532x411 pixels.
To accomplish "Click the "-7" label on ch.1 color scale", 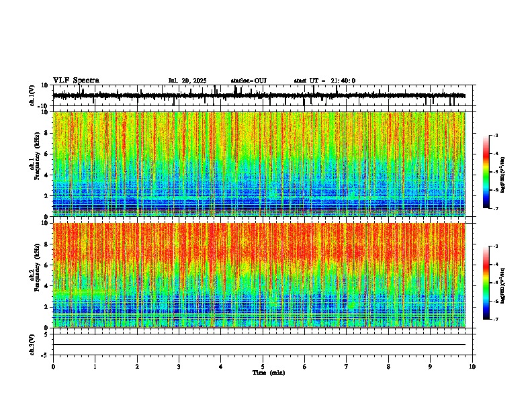I will click(495, 209).
